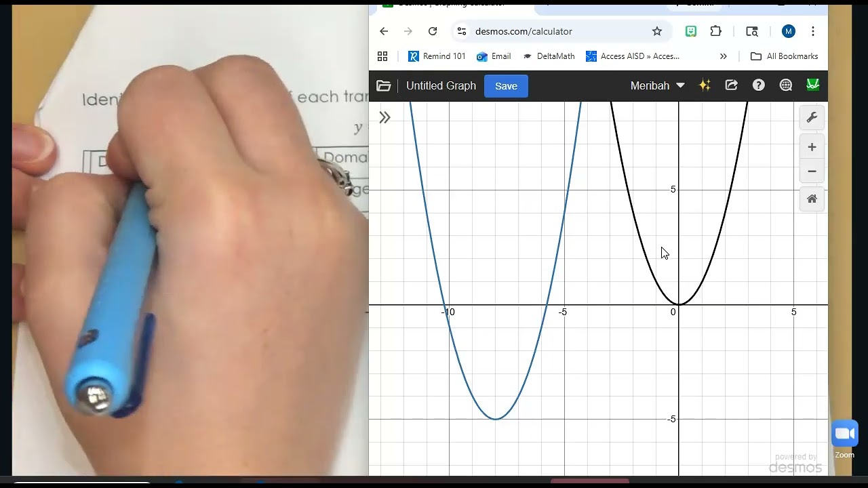868x488 pixels.
Task: Open All Bookmarks folder
Action: click(x=785, y=56)
